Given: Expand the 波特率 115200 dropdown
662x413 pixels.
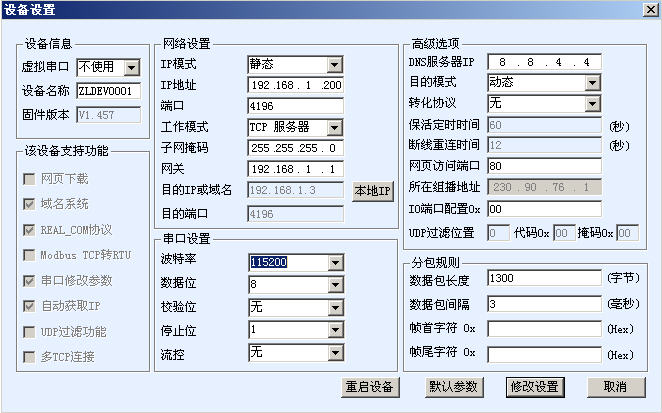Looking at the screenshot, I should coord(335,263).
